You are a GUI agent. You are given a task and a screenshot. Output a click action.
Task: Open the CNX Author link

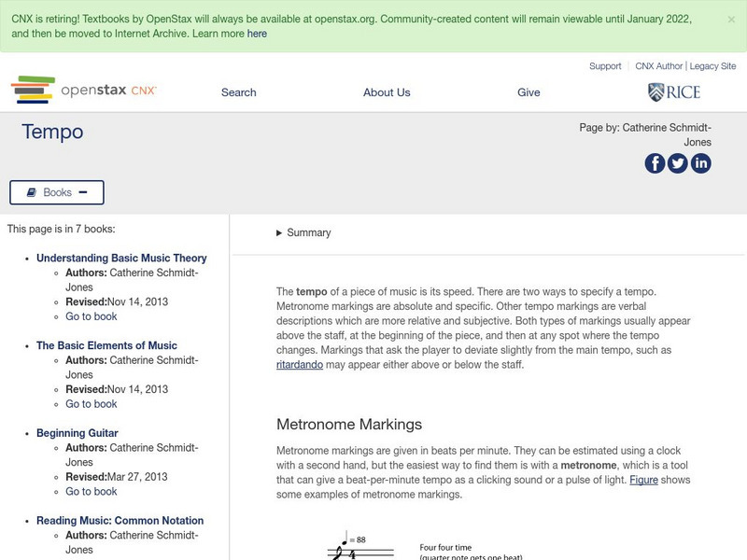[x=659, y=66]
